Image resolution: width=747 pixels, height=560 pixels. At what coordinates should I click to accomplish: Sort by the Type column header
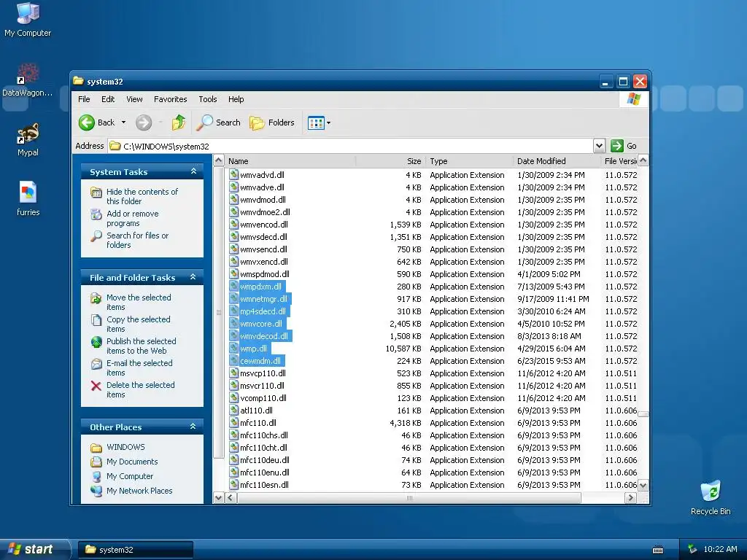(x=470, y=161)
